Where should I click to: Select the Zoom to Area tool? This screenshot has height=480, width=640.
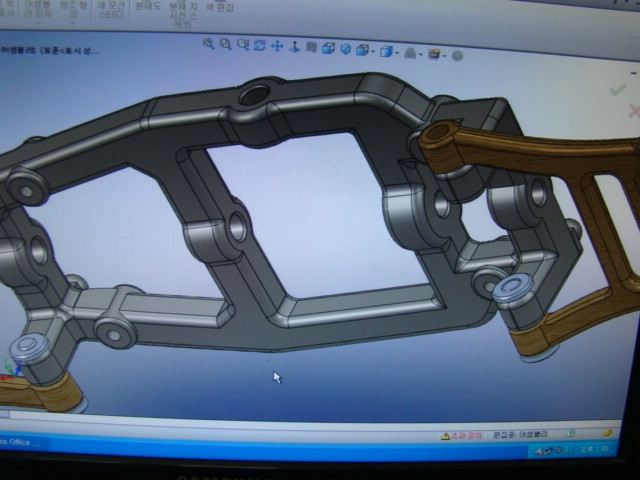tap(226, 44)
